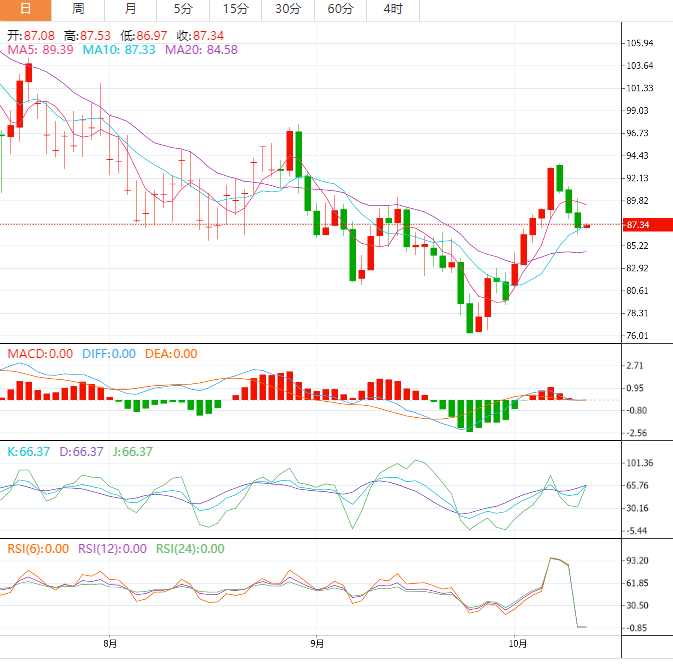The image size is (673, 668).
Task: Open the 15分 timeframe tab
Action: pos(236,10)
